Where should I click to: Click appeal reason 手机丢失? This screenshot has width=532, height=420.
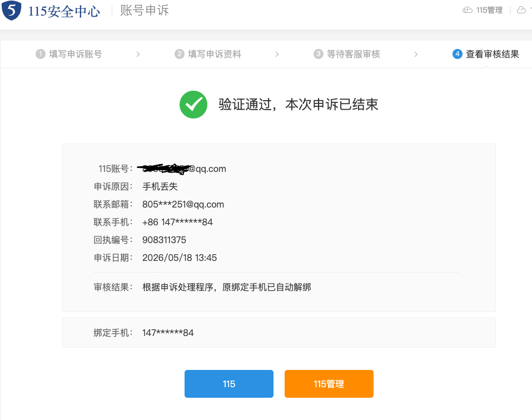[160, 187]
